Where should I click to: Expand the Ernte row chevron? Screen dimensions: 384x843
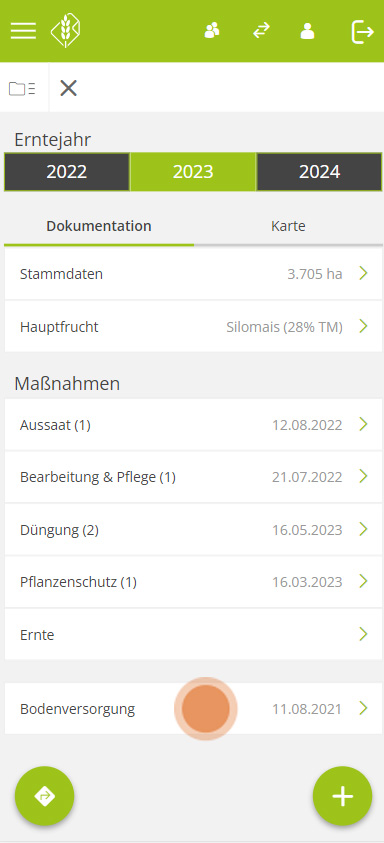click(364, 634)
